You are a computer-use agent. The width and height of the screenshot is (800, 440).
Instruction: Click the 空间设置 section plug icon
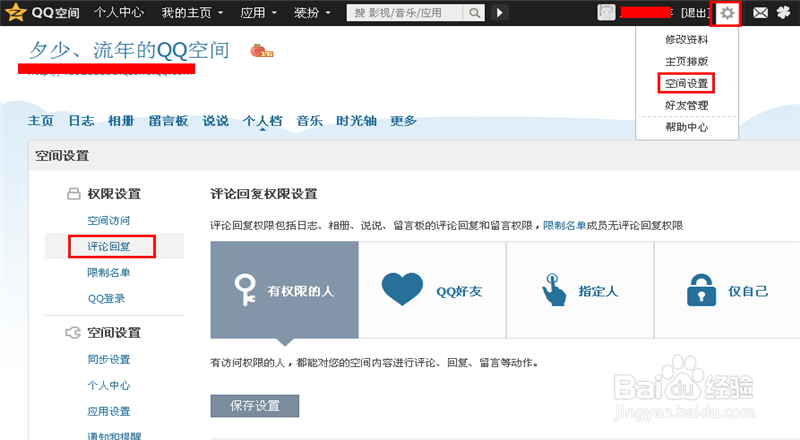tap(73, 333)
